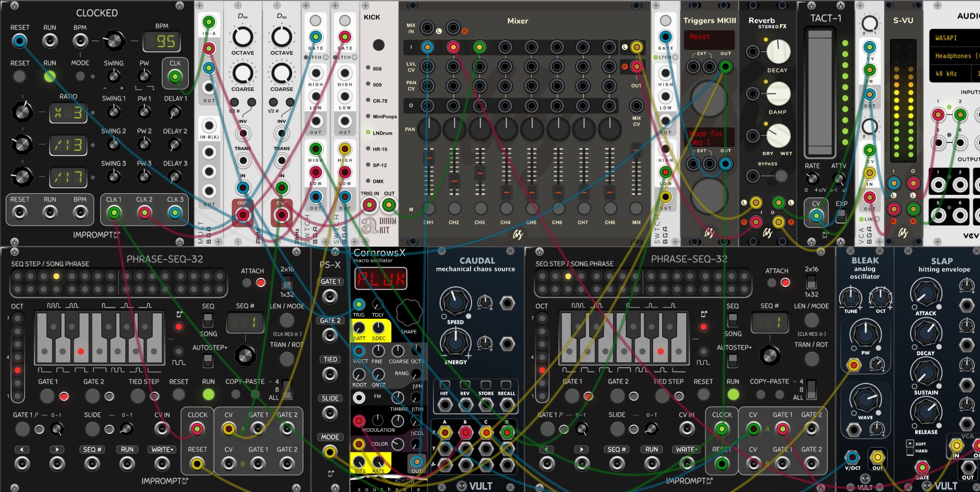Click the RESET button on Clocked
This screenshot has width=980, height=492.
pyautogui.click(x=20, y=77)
